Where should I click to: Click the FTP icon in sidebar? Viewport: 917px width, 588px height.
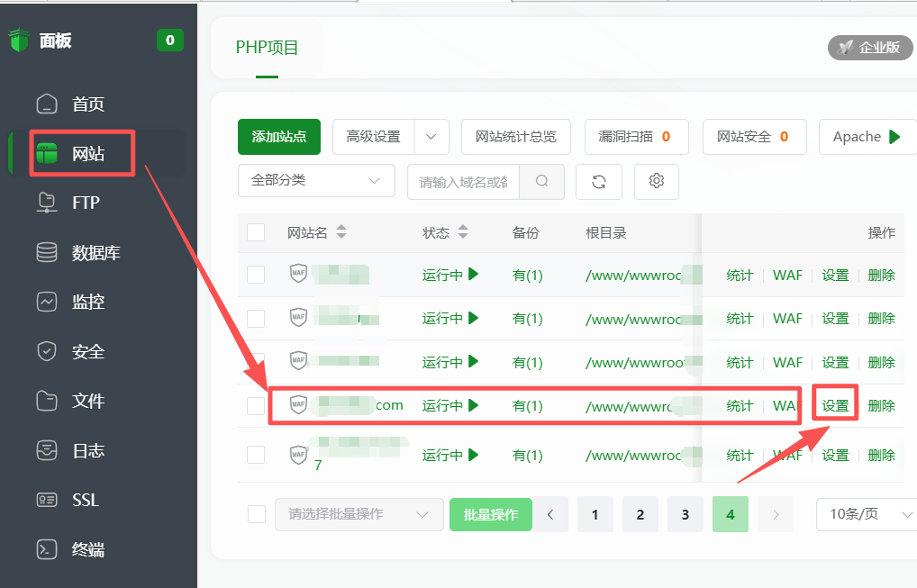tap(46, 203)
